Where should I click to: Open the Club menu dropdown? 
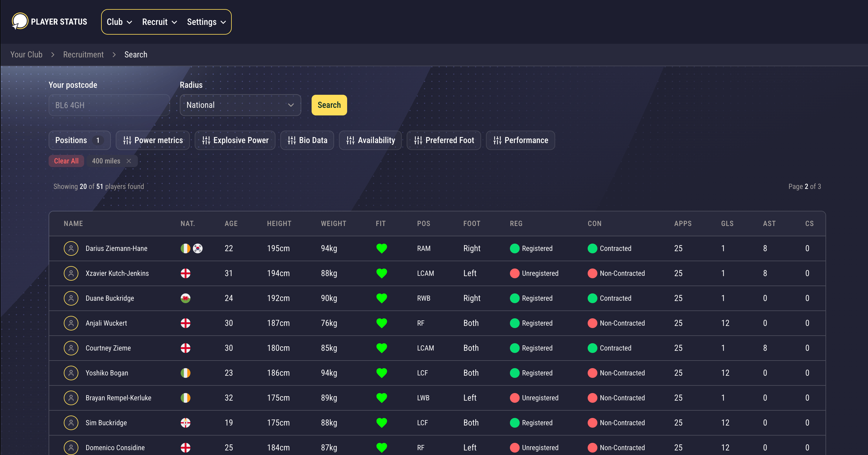(x=119, y=22)
